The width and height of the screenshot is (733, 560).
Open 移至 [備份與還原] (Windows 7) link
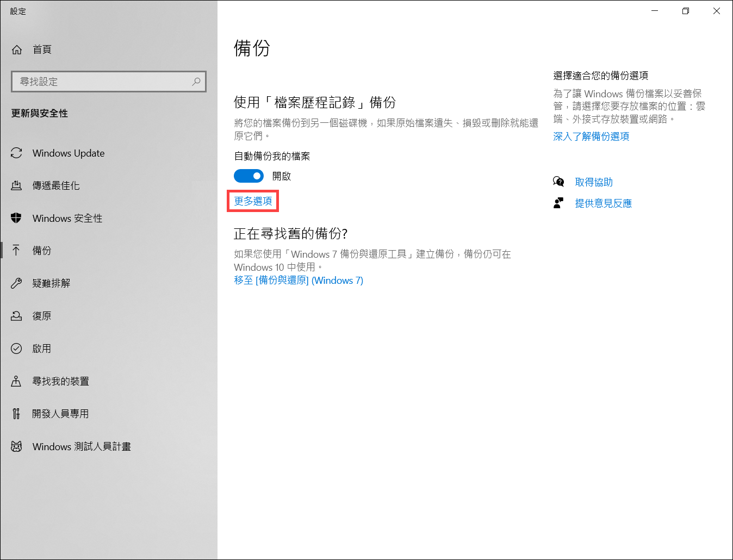tap(299, 281)
